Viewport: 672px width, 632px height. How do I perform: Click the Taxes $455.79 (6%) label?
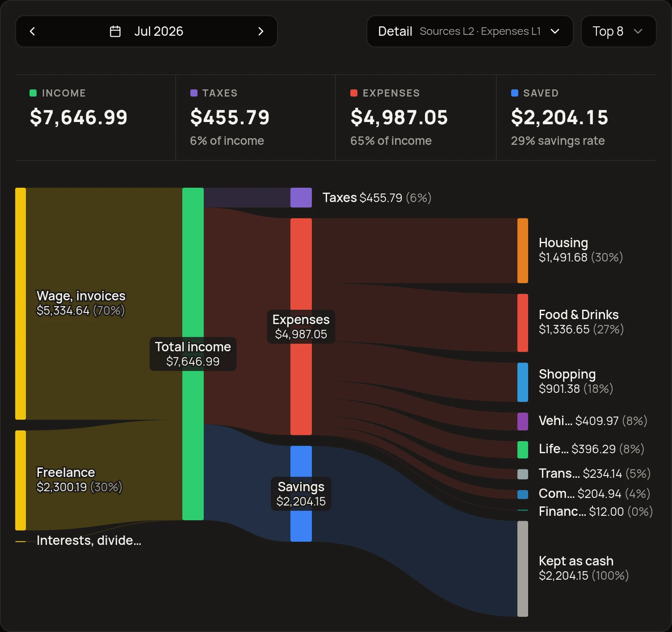tap(377, 198)
